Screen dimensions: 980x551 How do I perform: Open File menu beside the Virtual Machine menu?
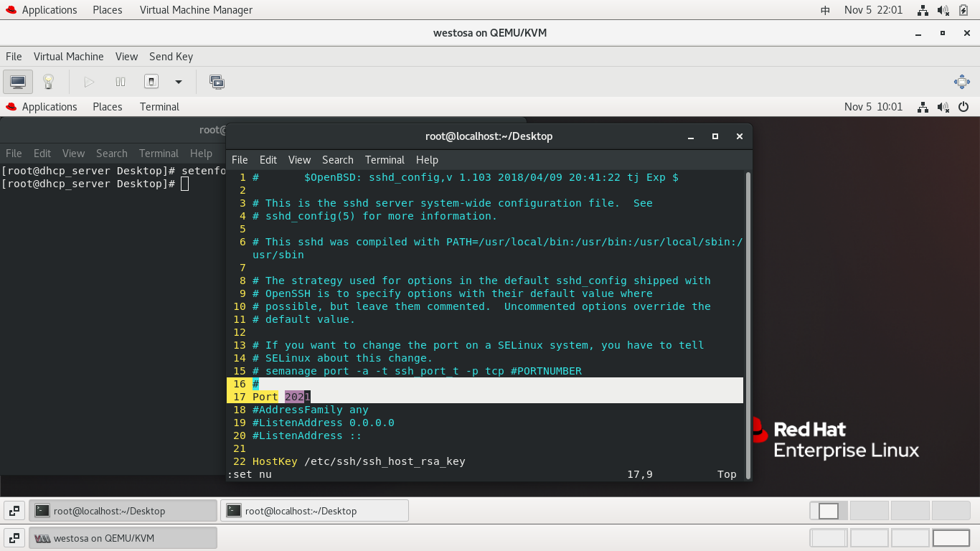coord(14,57)
